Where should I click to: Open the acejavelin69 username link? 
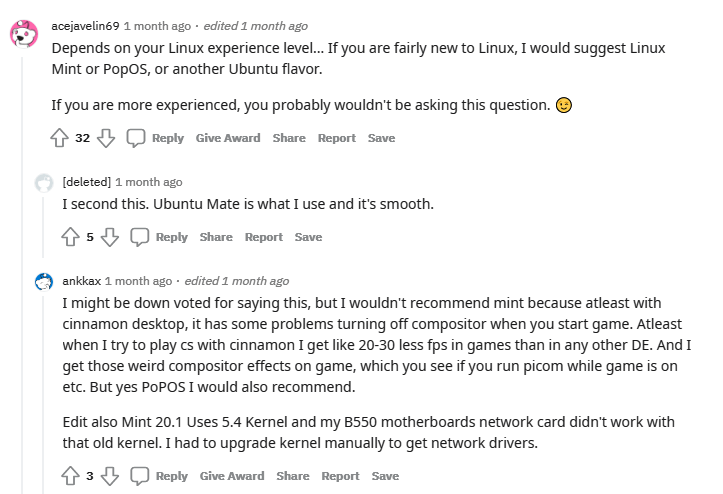click(x=85, y=26)
